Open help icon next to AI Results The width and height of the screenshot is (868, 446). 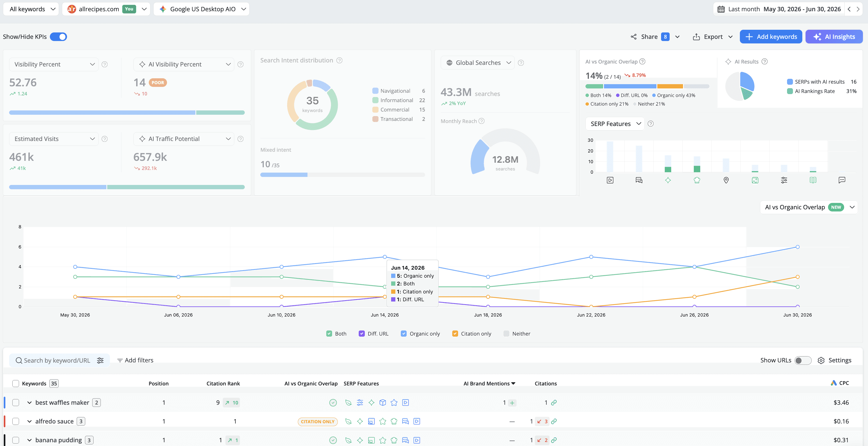[765, 62]
